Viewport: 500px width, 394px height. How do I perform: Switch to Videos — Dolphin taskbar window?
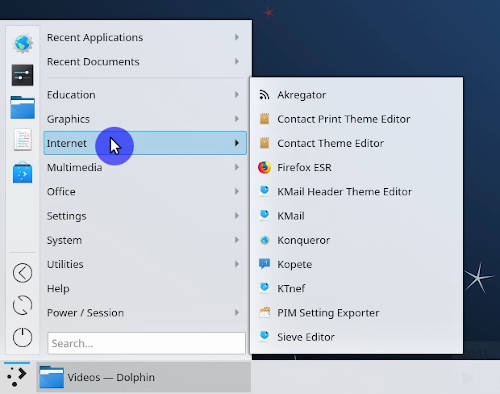click(x=144, y=377)
